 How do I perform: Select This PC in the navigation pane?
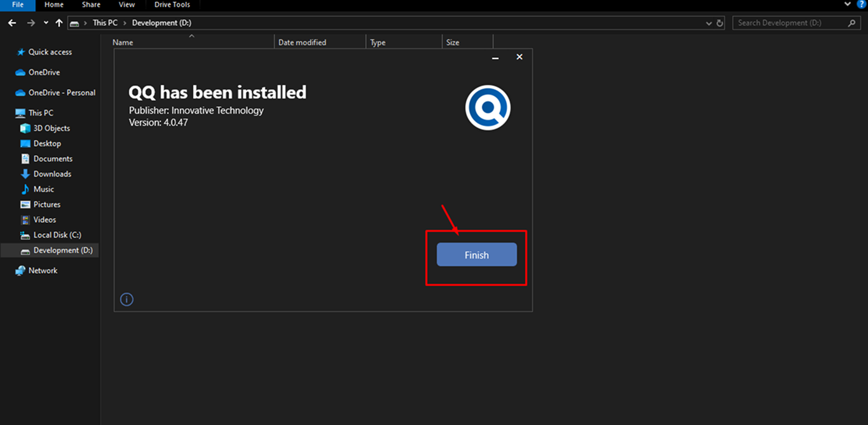[x=41, y=113]
